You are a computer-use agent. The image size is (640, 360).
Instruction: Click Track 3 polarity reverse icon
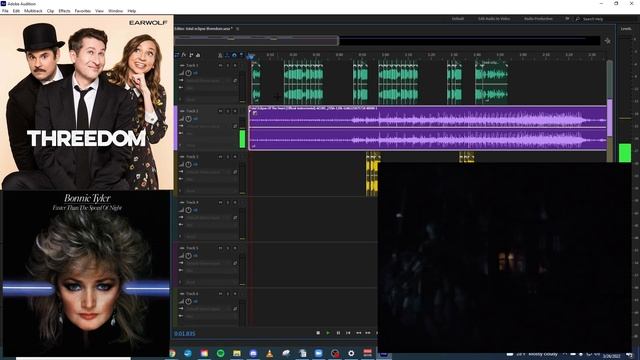click(236, 172)
